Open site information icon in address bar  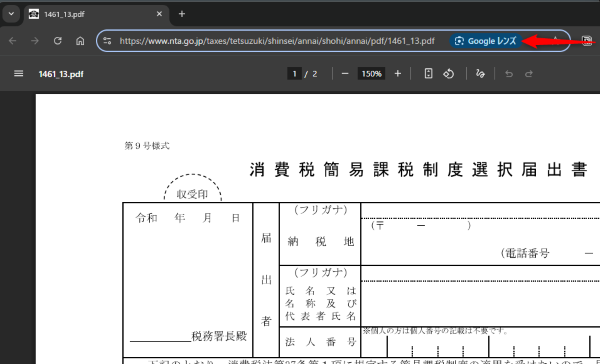[108, 41]
